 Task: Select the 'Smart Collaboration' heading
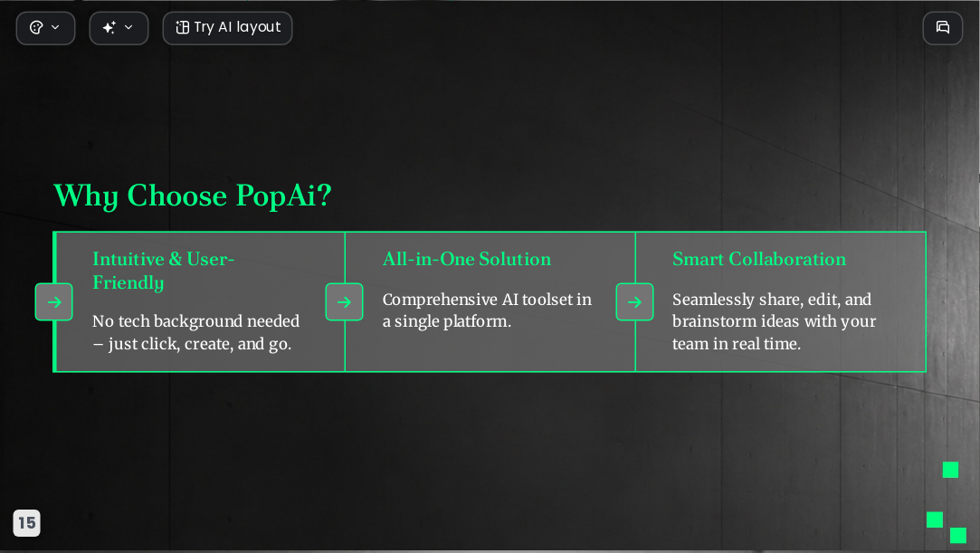pos(759,259)
